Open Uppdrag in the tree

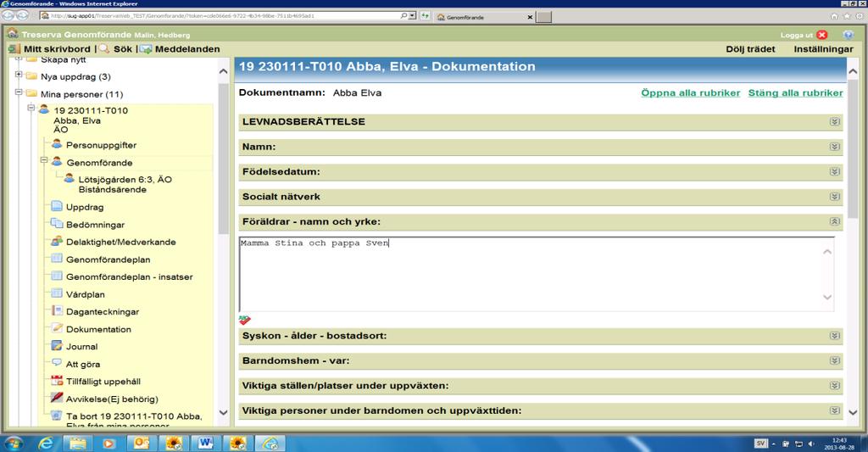(85, 207)
